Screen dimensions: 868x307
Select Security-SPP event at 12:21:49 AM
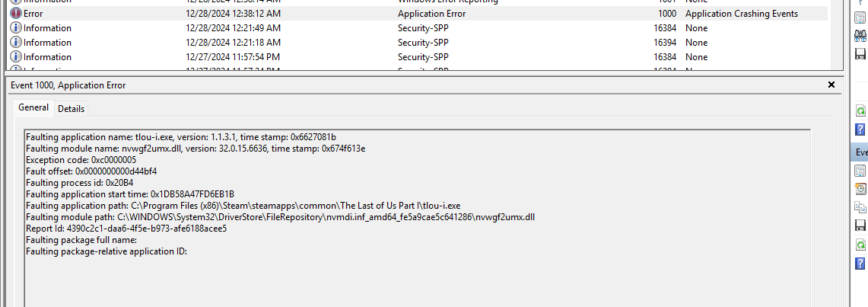click(x=418, y=27)
